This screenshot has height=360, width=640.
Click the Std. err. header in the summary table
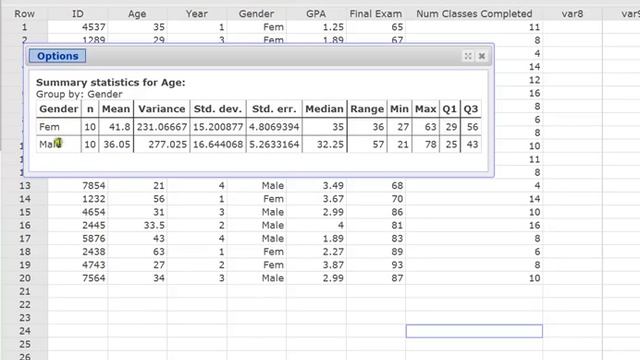[x=274, y=109]
